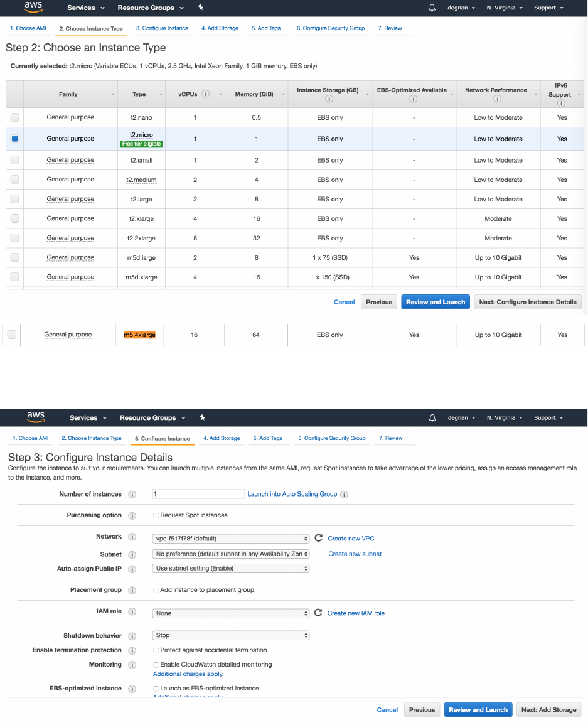This screenshot has height=725, width=588.
Task: Click the AWS logo in the Step 3 screen
Action: click(36, 417)
